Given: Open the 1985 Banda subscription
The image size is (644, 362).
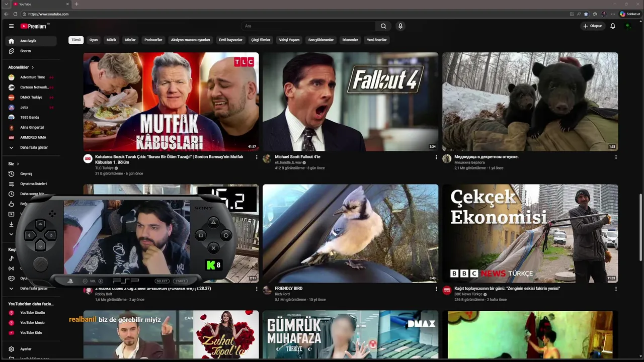Looking at the screenshot, I should pos(31,117).
